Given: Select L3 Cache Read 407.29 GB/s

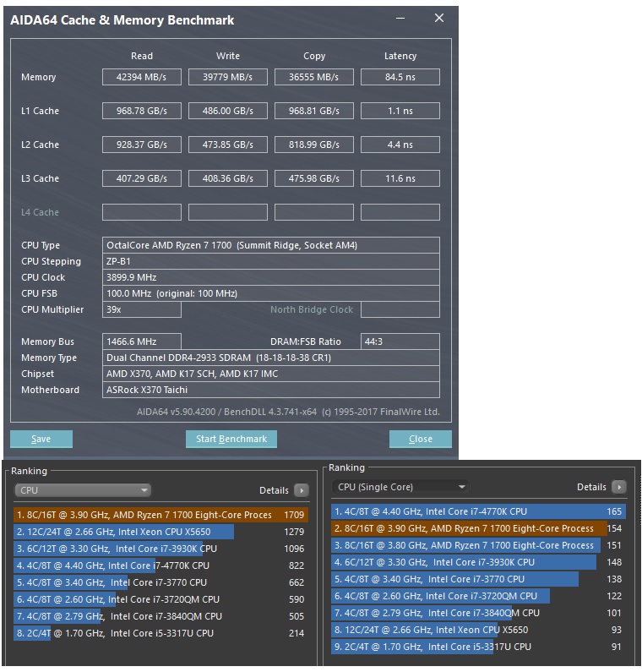Looking at the screenshot, I should pos(142,178).
